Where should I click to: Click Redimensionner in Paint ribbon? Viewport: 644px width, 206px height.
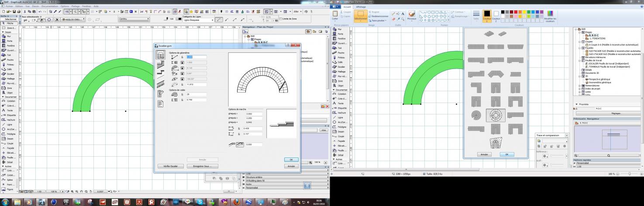coord(379,16)
